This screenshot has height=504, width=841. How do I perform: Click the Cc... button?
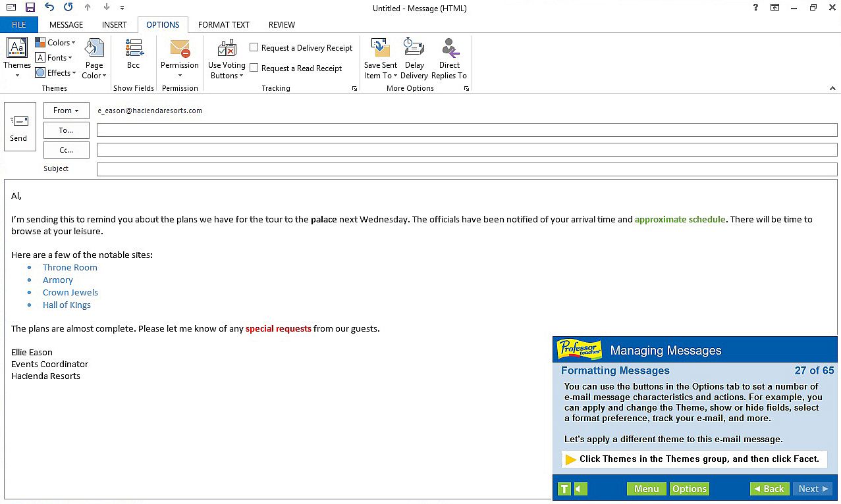coord(66,150)
